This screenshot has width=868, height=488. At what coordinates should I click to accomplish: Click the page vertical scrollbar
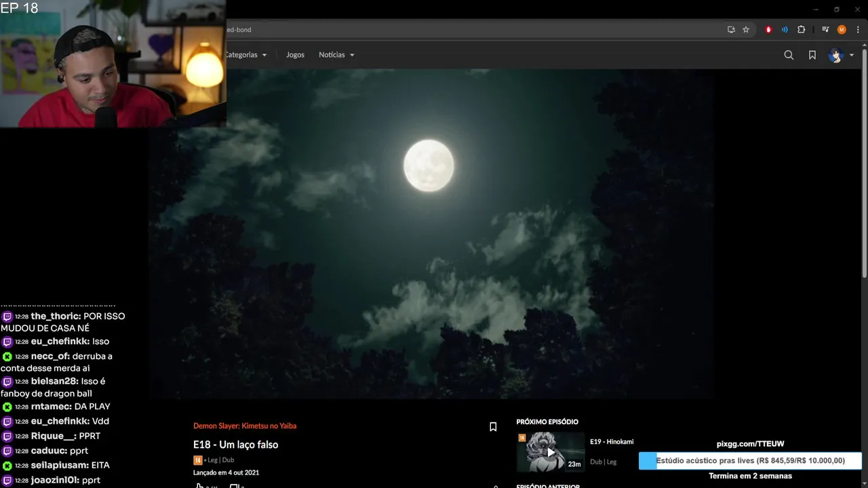click(864, 163)
